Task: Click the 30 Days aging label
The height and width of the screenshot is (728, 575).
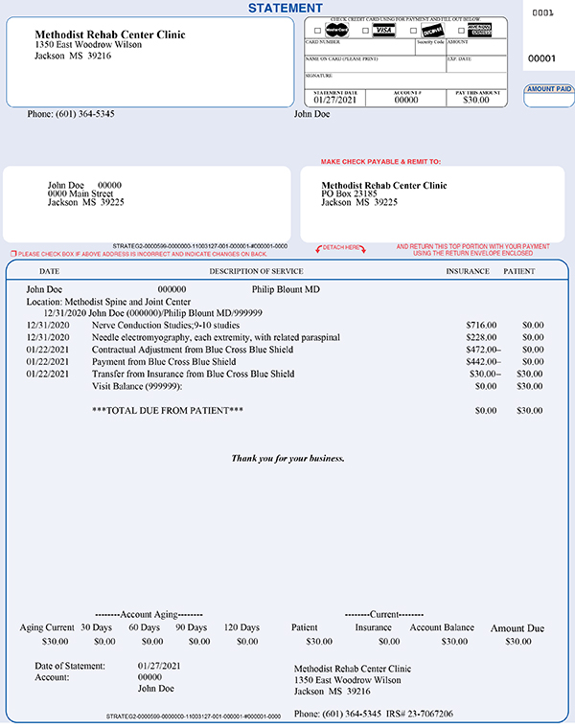Action: (96, 627)
